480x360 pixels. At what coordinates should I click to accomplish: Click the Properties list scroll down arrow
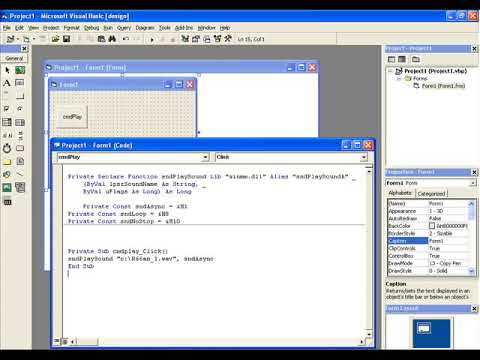471,271
